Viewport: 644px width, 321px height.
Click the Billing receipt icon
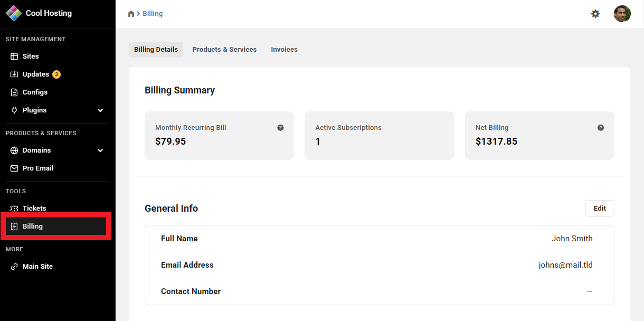click(14, 226)
